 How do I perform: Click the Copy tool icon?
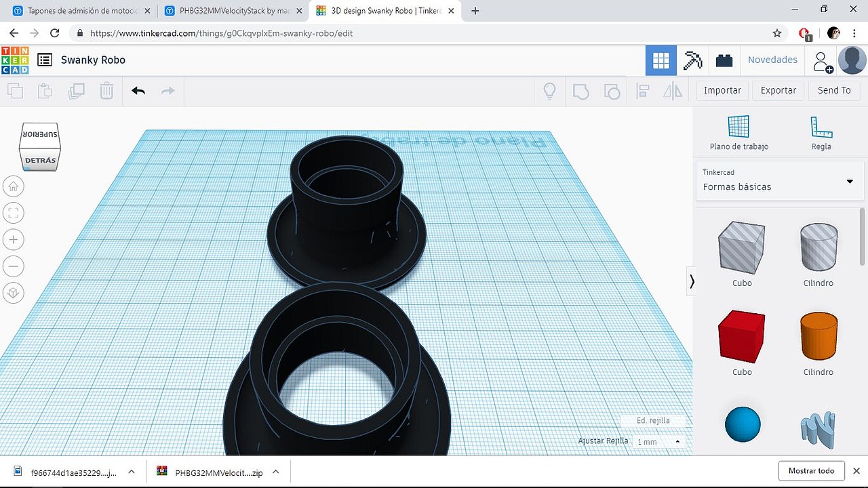point(15,91)
